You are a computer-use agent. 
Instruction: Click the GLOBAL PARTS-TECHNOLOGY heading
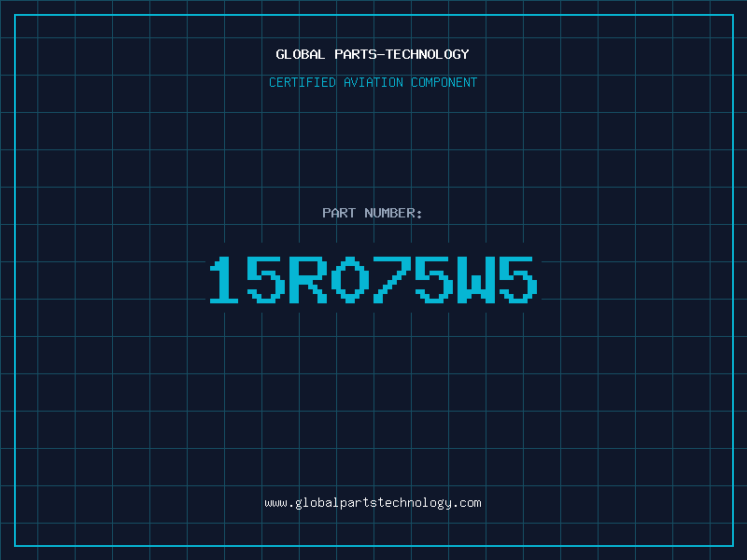373,54
